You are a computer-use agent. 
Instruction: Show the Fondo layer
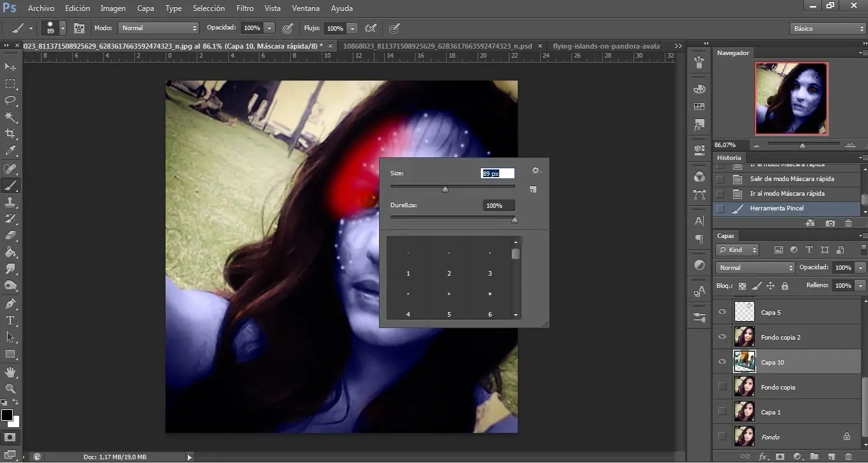pyautogui.click(x=722, y=436)
